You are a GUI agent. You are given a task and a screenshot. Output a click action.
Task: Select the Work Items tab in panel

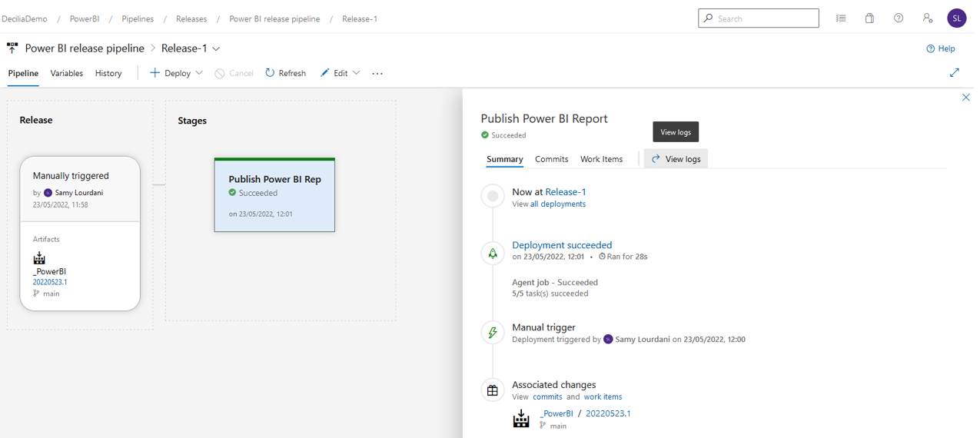pos(602,159)
